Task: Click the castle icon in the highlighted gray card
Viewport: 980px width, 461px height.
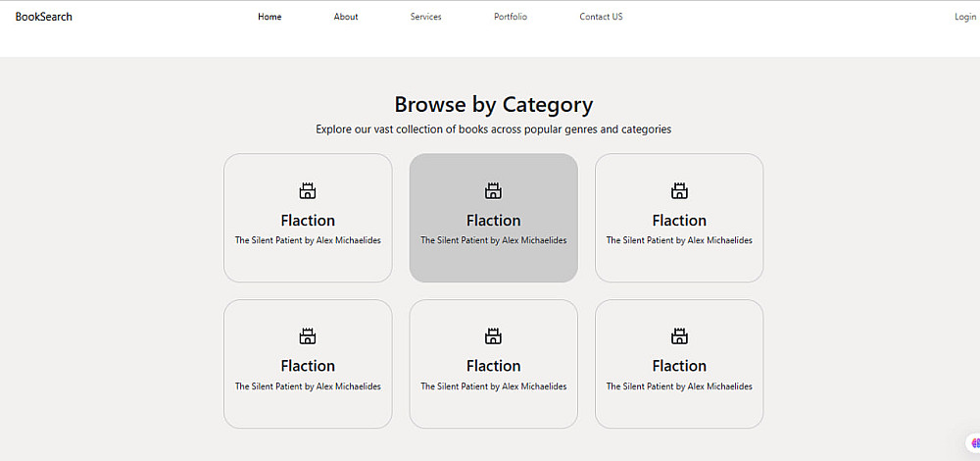Action: 494,190
